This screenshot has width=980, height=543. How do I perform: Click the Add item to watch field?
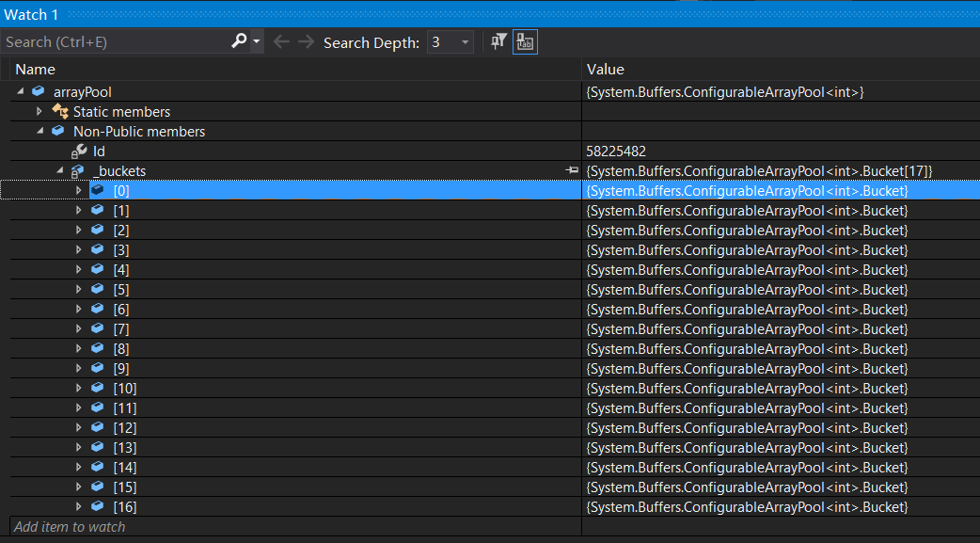[71, 527]
